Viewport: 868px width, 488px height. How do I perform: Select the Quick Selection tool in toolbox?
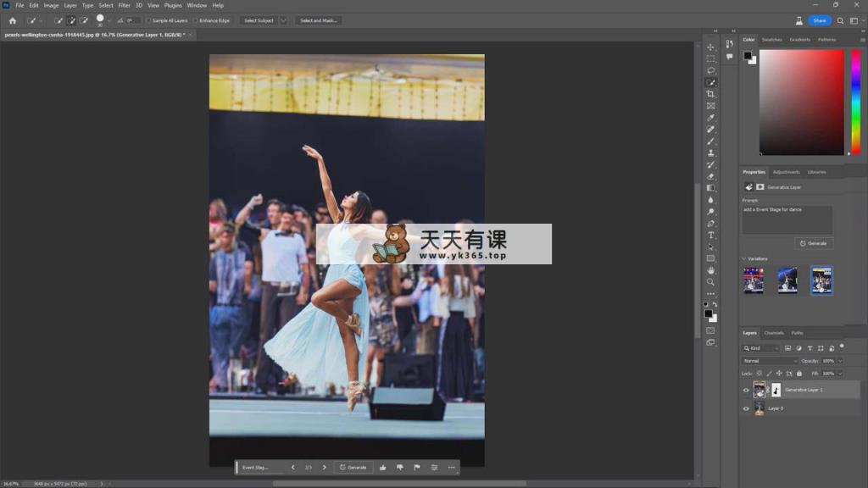[x=711, y=82]
